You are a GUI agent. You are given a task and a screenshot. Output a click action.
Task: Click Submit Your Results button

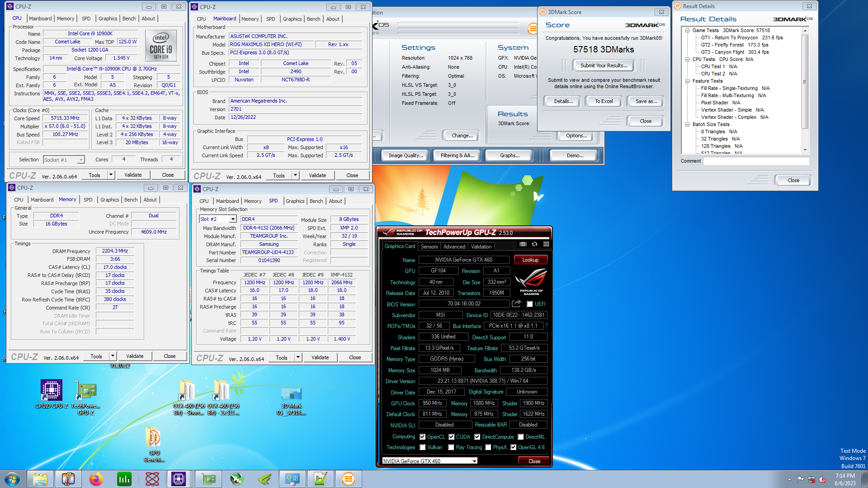tap(604, 66)
